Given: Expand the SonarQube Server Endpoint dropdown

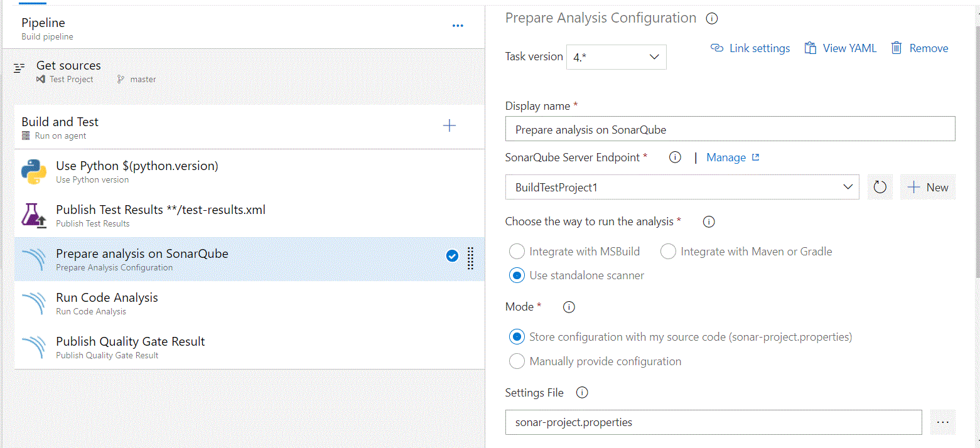Looking at the screenshot, I should pos(682,187).
